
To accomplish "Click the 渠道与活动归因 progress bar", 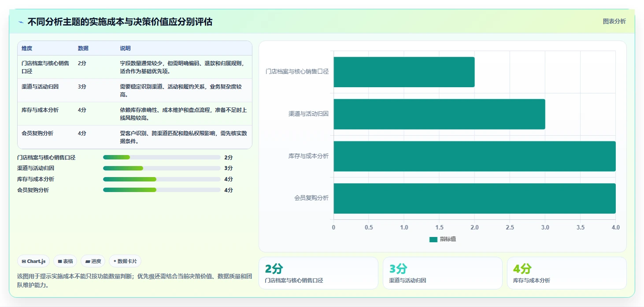I will (x=162, y=168).
